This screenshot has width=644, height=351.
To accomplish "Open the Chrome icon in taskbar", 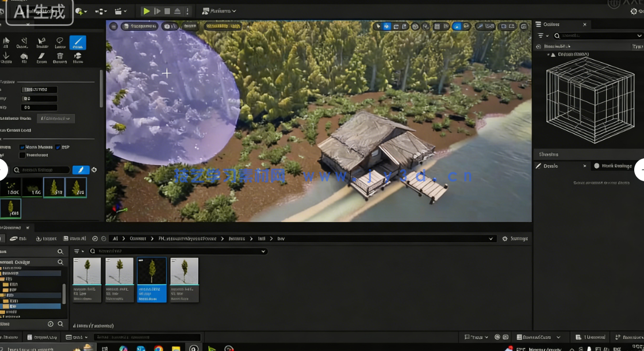I will (x=158, y=348).
